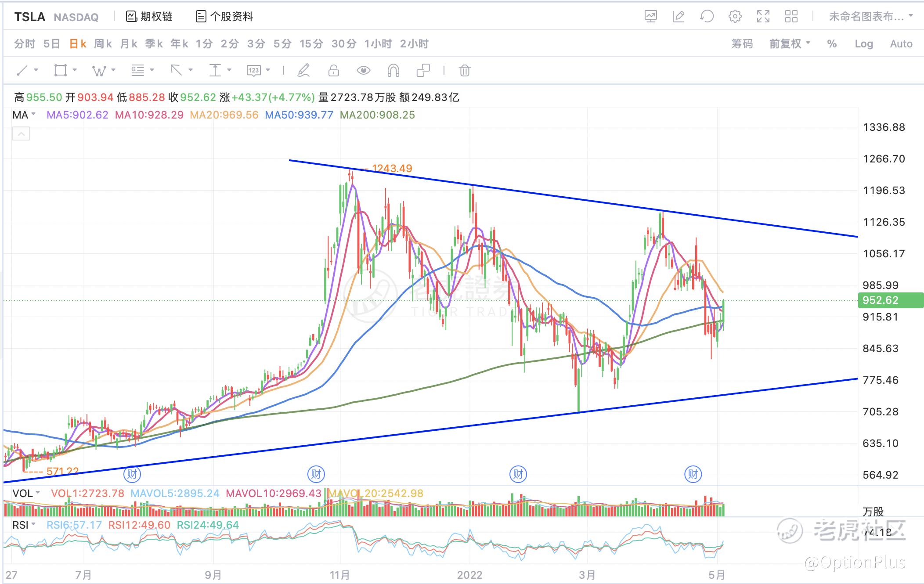Open the multi-chart layout grid icon
Screen dimensions: 924x584
[791, 17]
